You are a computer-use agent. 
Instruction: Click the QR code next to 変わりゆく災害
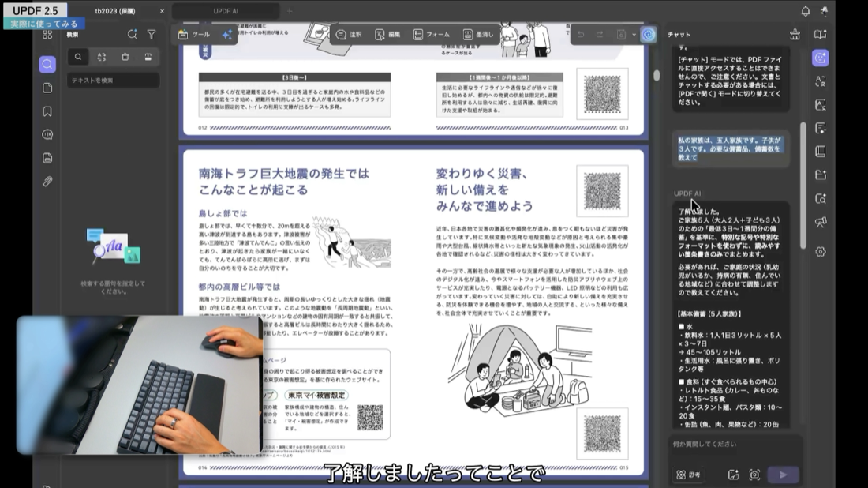pos(602,190)
